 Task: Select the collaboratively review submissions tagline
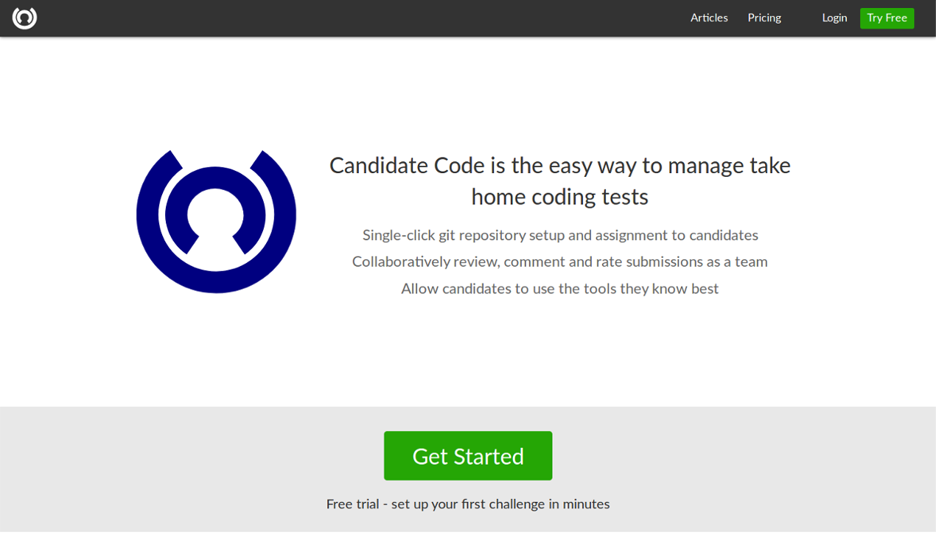tap(560, 262)
